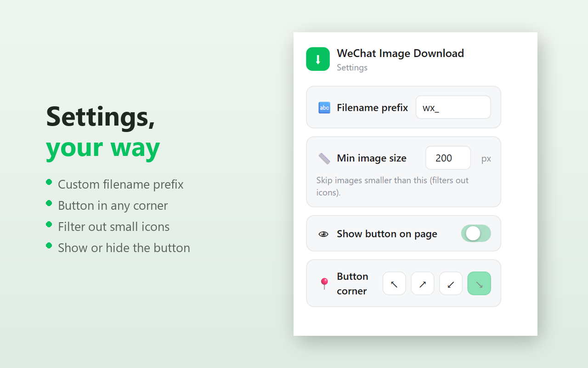Click the red pushpin icon beside Button corner

[324, 284]
